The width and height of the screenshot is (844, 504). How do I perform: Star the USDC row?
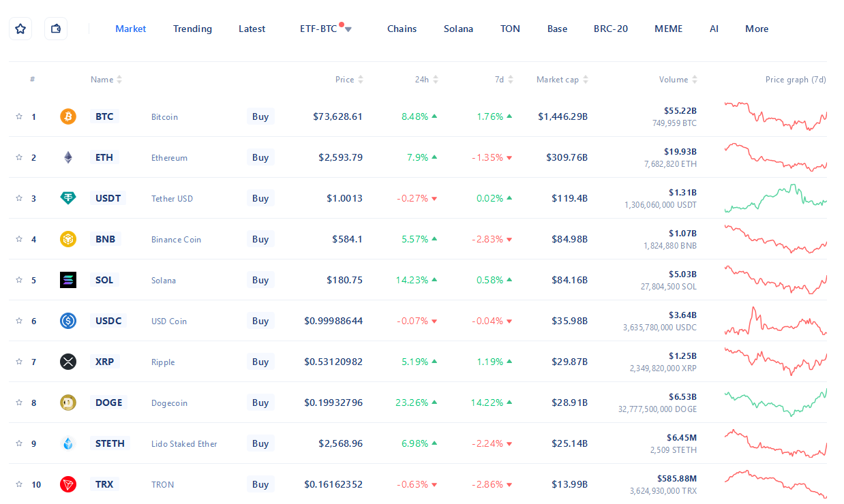pyautogui.click(x=19, y=321)
